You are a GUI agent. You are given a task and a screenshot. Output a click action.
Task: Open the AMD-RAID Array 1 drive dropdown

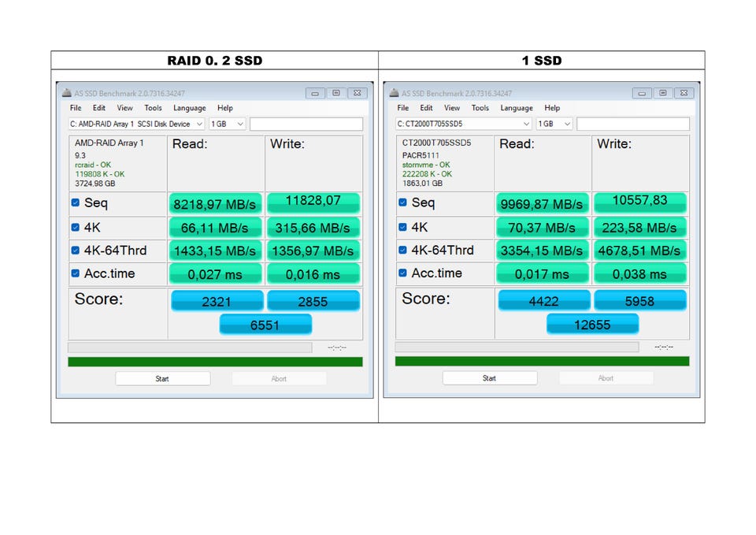coord(136,124)
